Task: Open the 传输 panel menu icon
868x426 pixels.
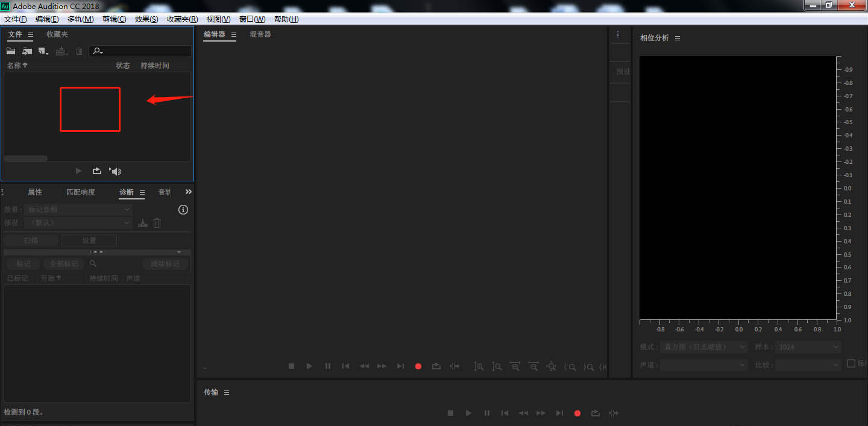Action: tap(227, 392)
